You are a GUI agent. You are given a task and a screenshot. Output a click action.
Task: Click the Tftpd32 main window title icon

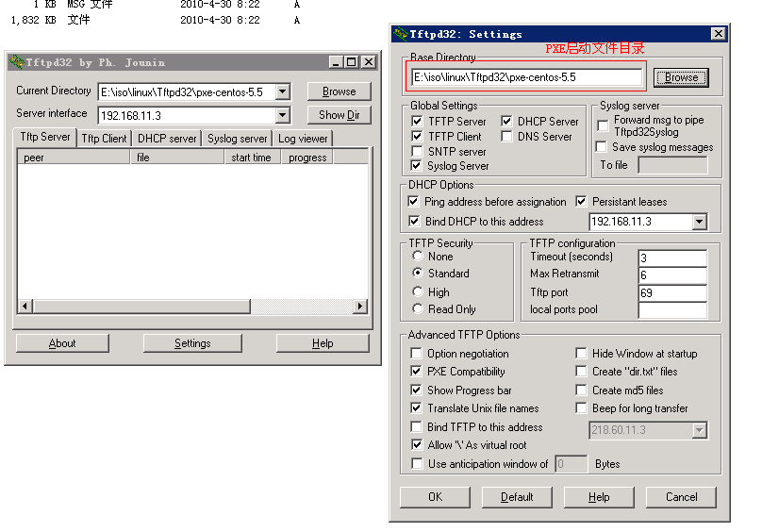tap(17, 62)
